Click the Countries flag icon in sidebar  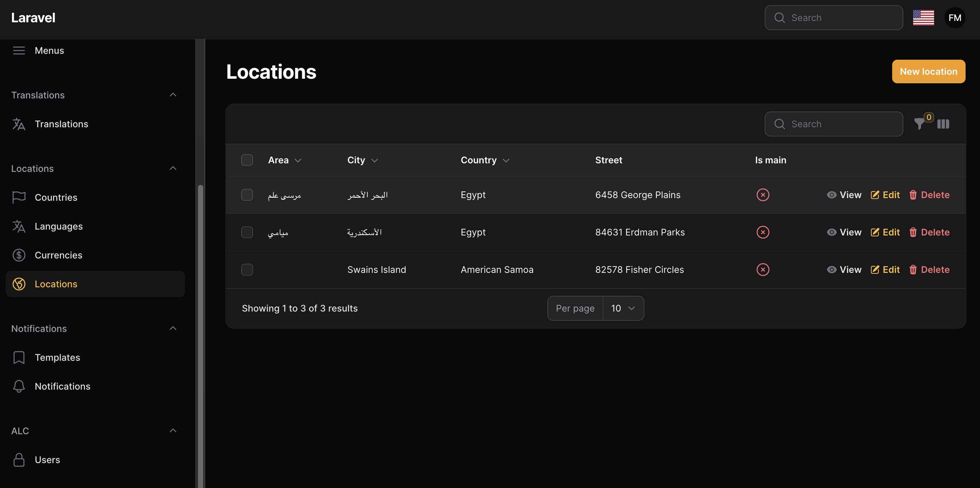[x=19, y=197]
